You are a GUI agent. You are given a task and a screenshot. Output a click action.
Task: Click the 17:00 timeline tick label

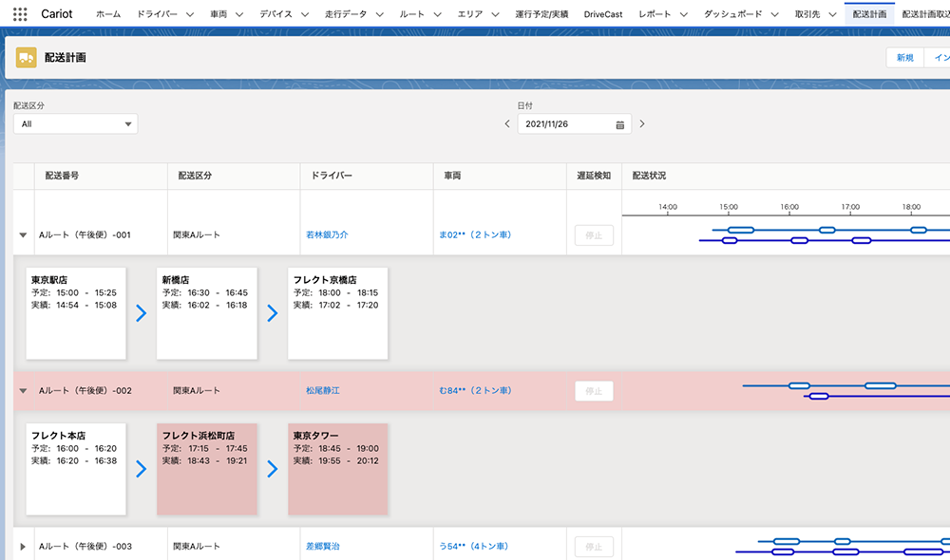(850, 207)
